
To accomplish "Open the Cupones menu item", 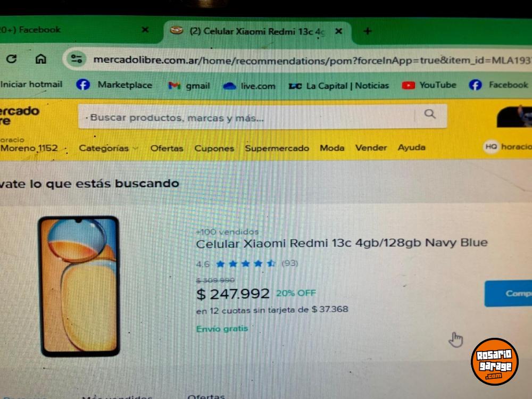I will click(214, 148).
